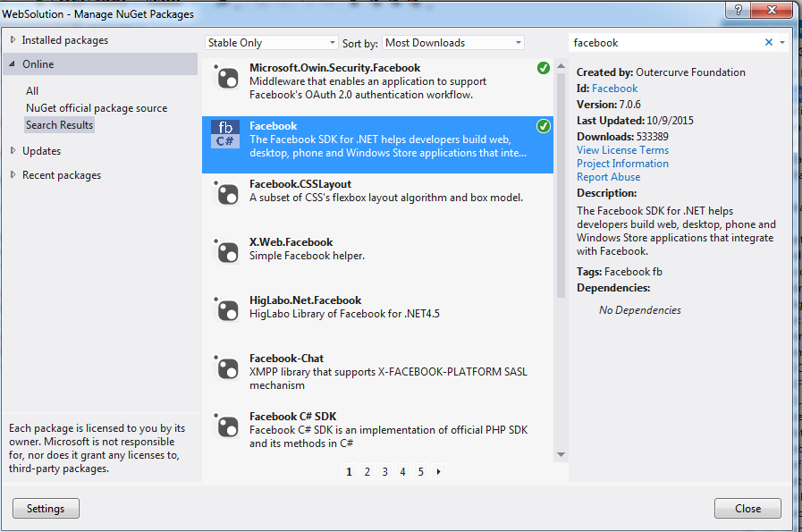Select the Facebook.CSSLayout package title
This screenshot has height=532, width=802.
(300, 183)
